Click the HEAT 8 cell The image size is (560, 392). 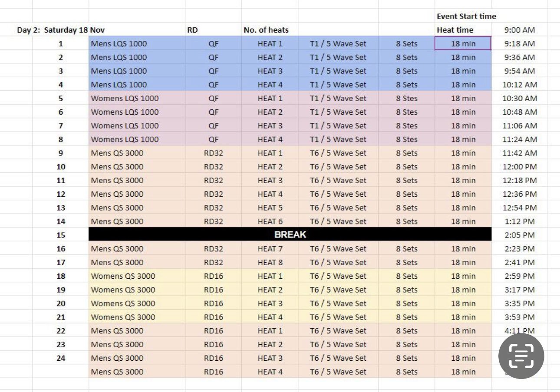click(x=270, y=262)
